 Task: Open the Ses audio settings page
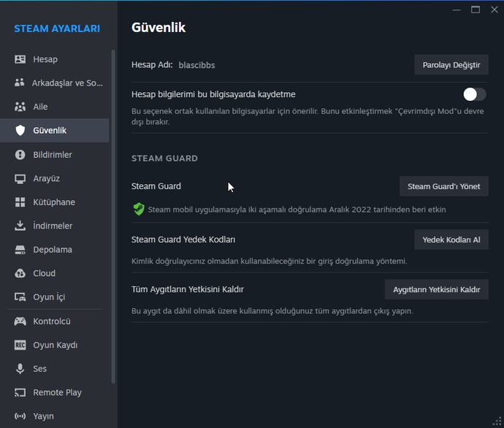tap(55, 369)
